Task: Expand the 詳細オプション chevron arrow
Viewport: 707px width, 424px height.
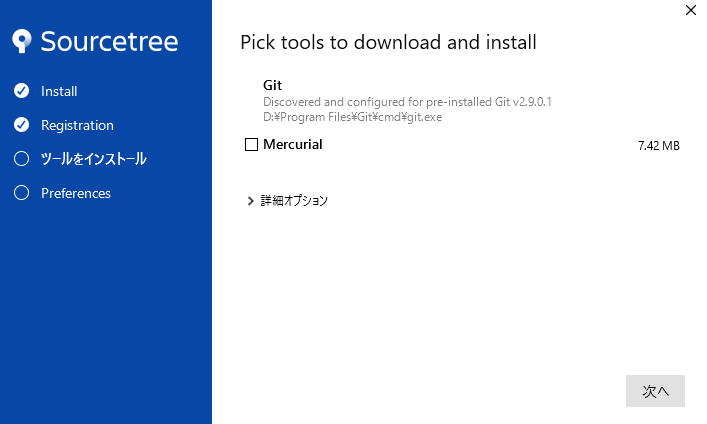Action: (x=250, y=201)
